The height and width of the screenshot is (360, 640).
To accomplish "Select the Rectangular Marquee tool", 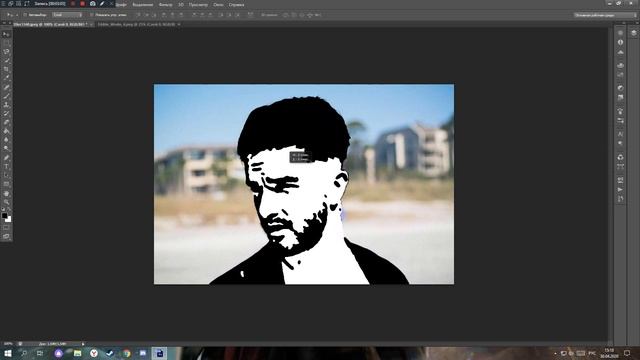I will [6, 43].
